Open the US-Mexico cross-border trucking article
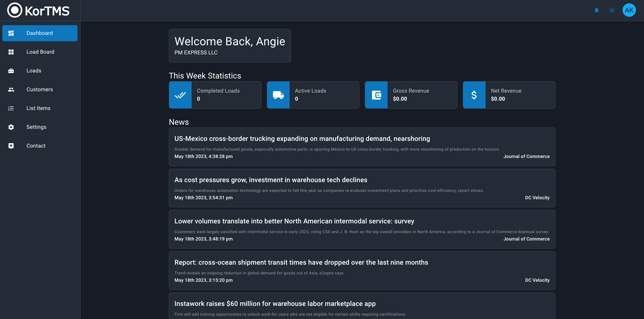The width and height of the screenshot is (644, 319). [302, 139]
